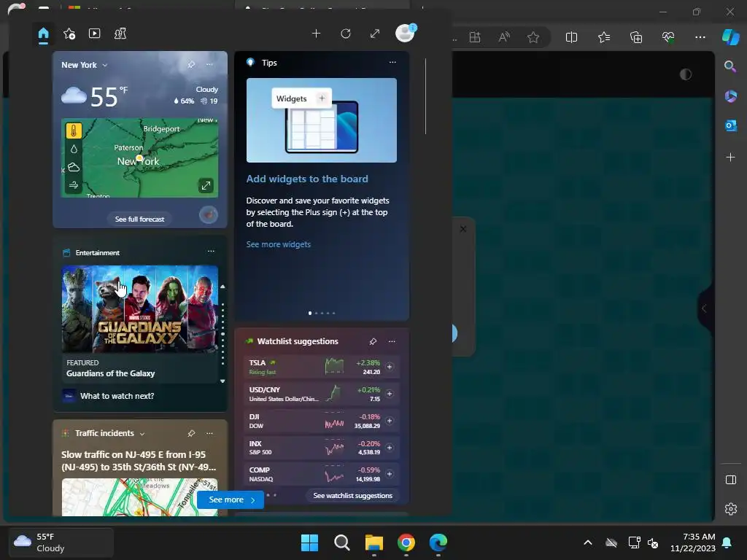Expand the side panel chevron handle
Viewport: 747px width, 560px height.
pyautogui.click(x=704, y=308)
